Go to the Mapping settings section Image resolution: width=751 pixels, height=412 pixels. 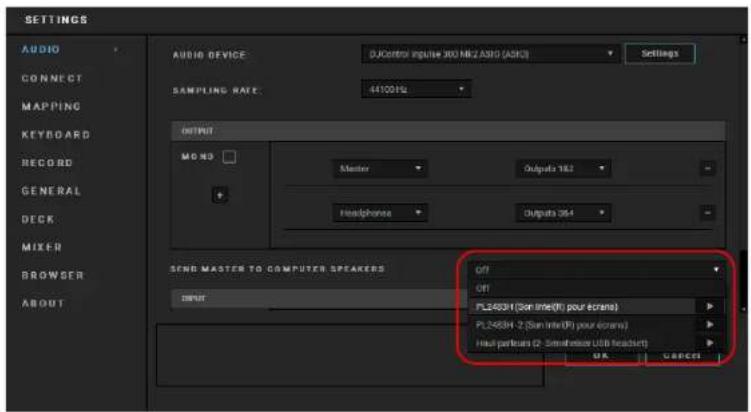[x=51, y=106]
